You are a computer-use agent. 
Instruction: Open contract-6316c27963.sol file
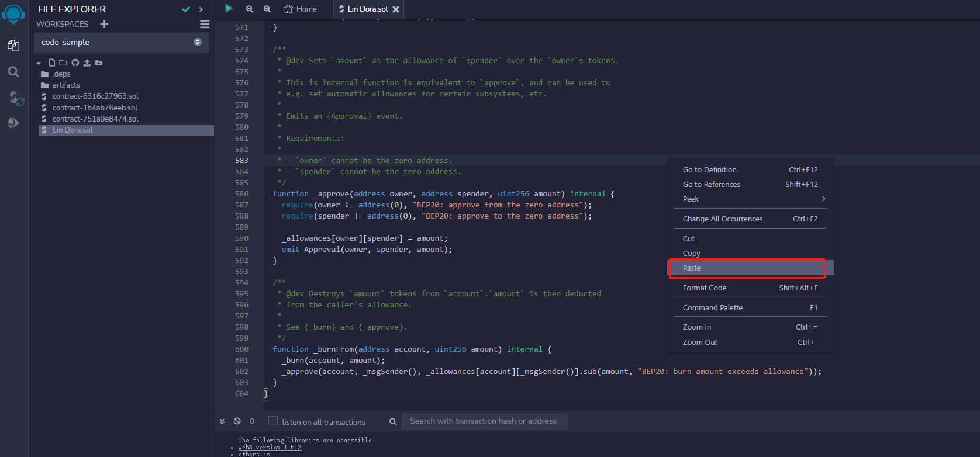click(95, 96)
